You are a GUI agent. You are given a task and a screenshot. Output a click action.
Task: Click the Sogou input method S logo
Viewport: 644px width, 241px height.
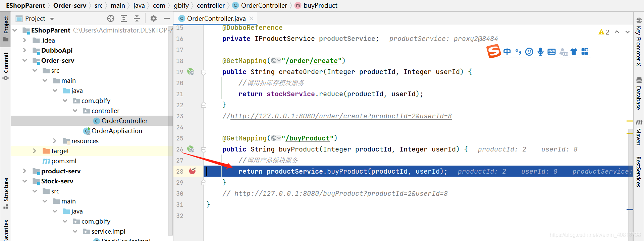tap(493, 52)
